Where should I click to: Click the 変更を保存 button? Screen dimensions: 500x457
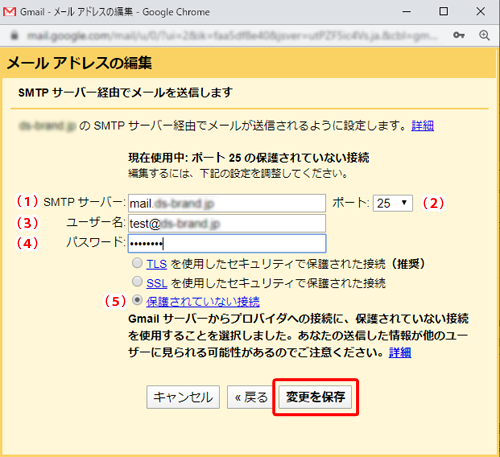click(x=315, y=397)
